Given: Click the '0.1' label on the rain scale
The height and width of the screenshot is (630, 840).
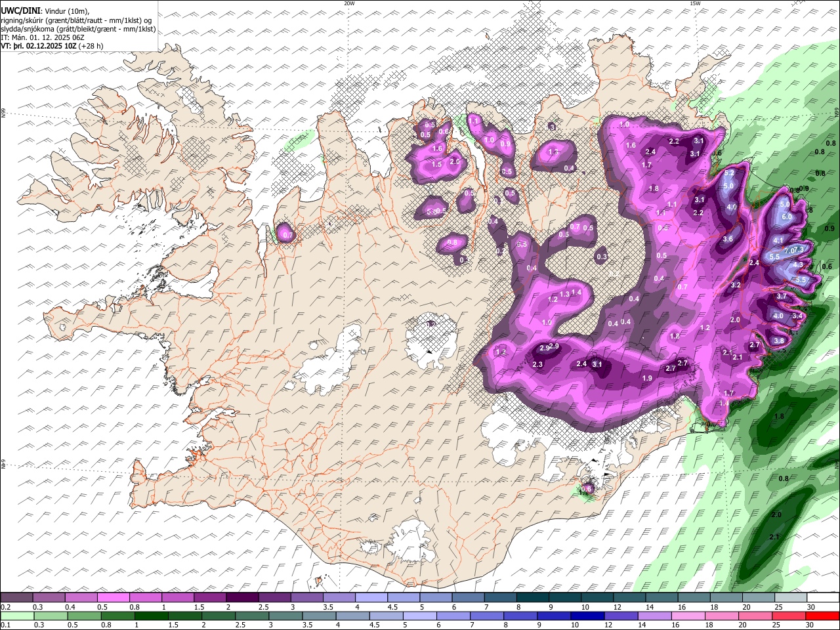Looking at the screenshot, I should point(5,625).
